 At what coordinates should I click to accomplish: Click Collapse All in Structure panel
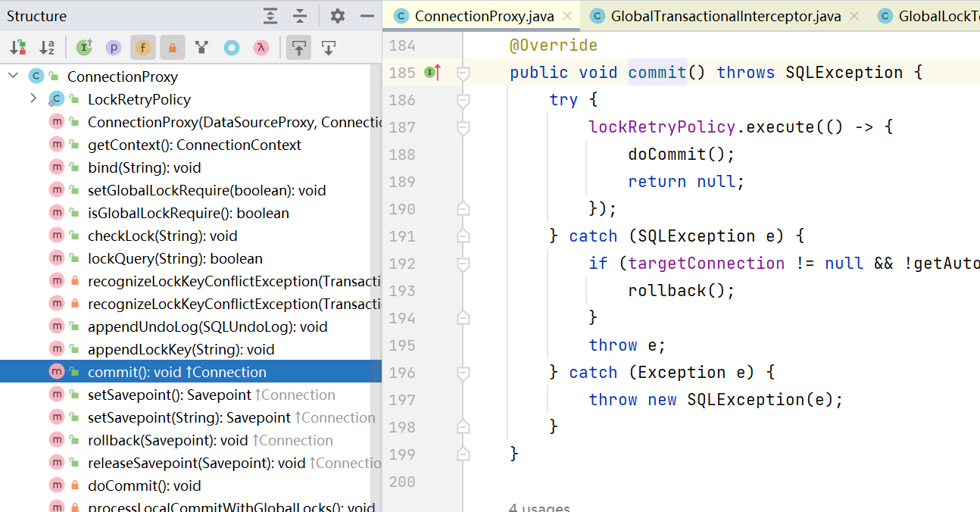(300, 16)
